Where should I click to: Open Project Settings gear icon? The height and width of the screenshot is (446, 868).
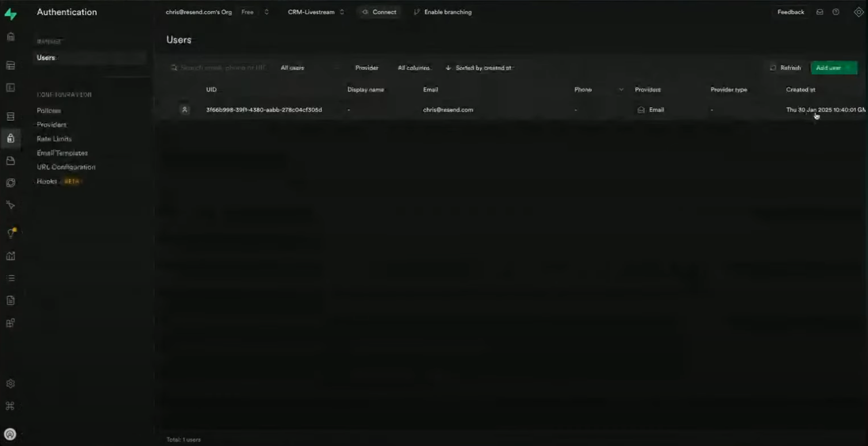pos(10,383)
